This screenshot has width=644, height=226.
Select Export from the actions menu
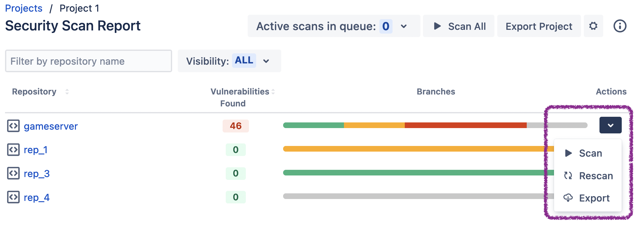tap(594, 198)
